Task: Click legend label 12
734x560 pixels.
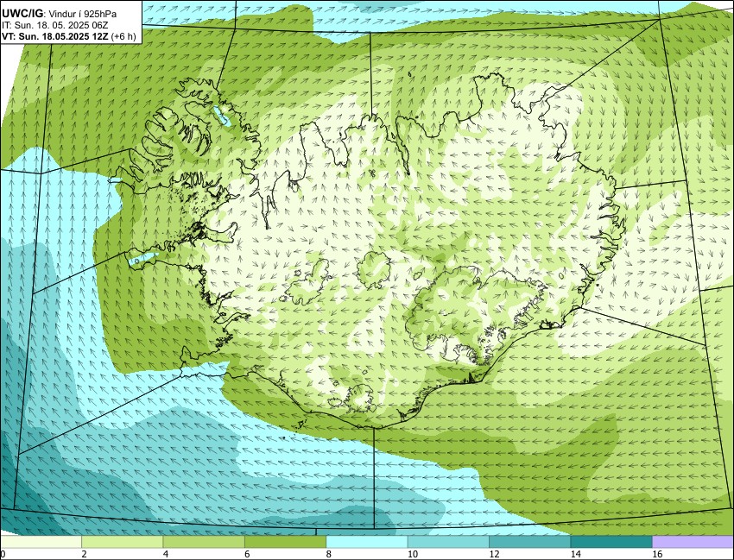Action: (494, 554)
